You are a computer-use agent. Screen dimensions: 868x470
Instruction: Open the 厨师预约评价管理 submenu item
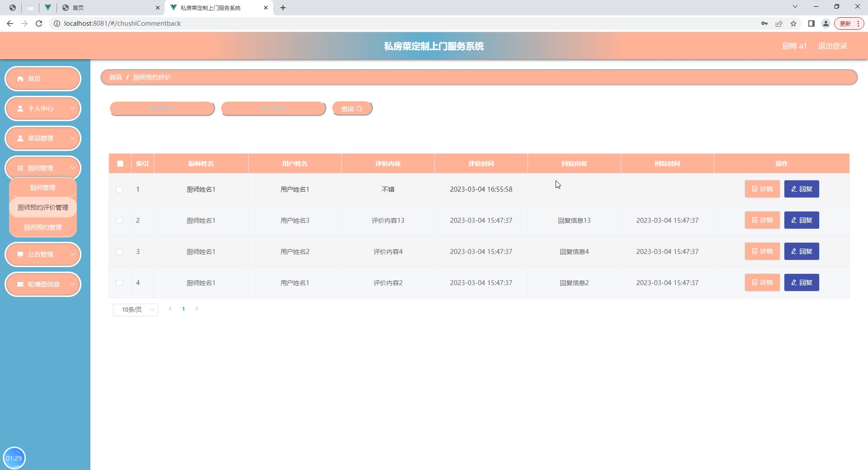pos(43,207)
